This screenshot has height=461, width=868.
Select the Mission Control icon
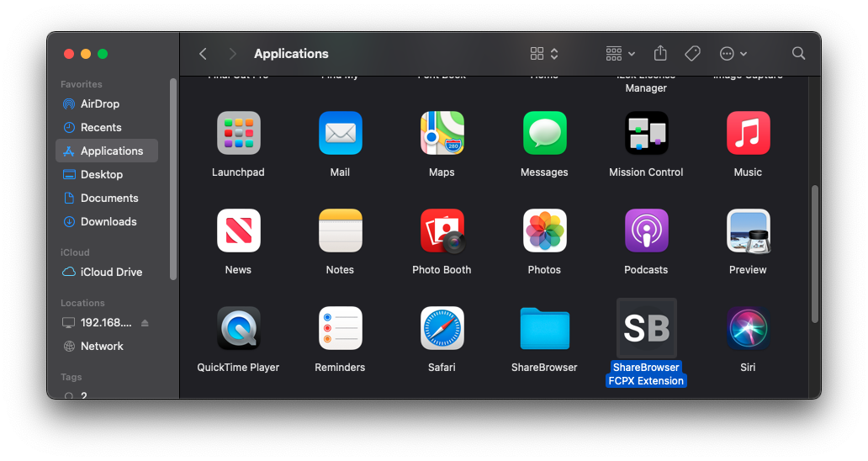[647, 133]
